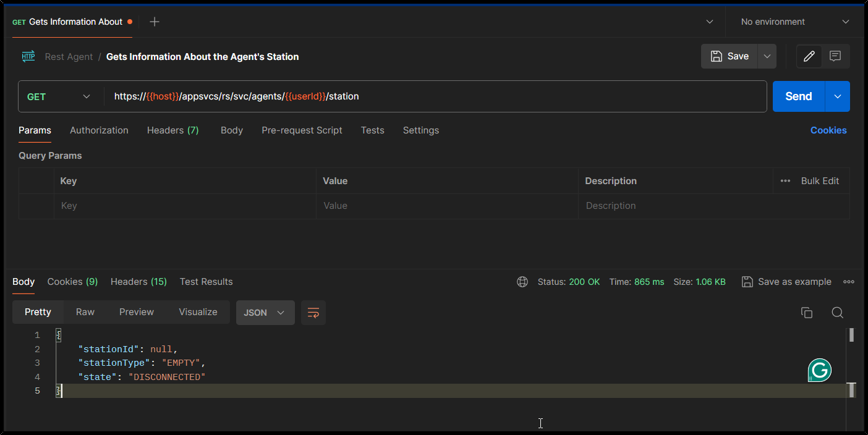Switch to the Authorization tab
Screen dimensions: 868x435
click(99, 130)
